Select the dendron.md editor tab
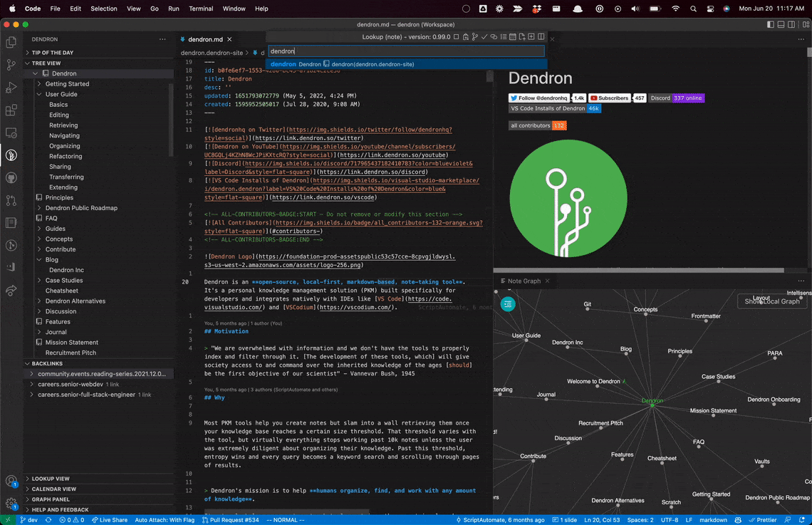This screenshot has width=812, height=525. [206, 39]
